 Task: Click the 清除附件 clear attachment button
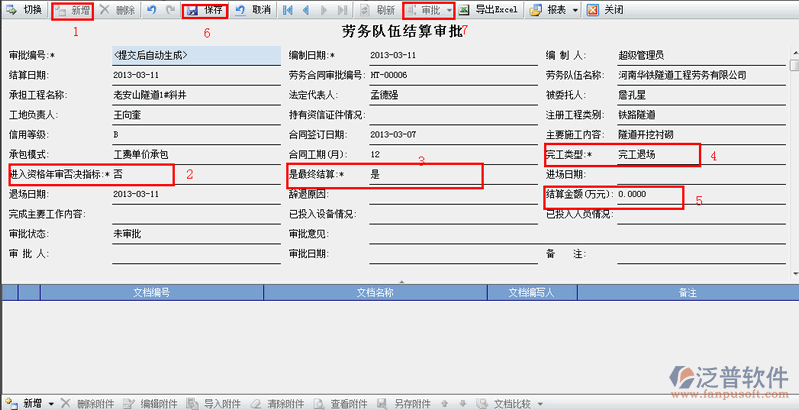(x=279, y=404)
